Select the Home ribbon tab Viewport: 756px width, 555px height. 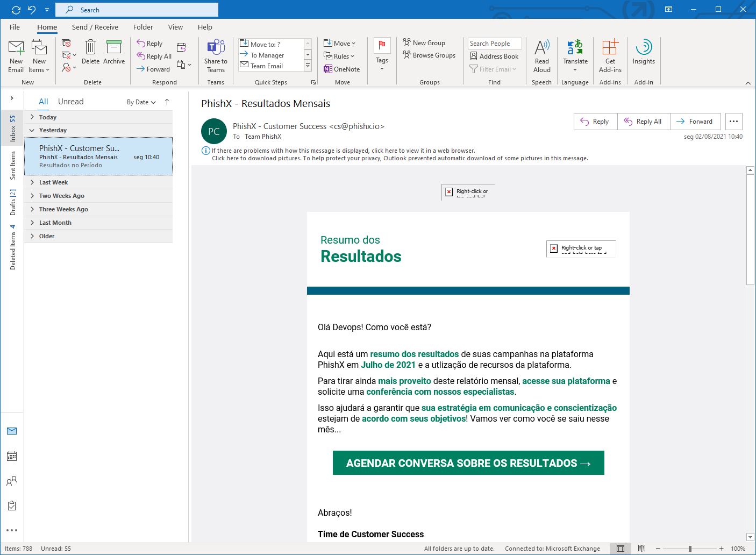(47, 27)
